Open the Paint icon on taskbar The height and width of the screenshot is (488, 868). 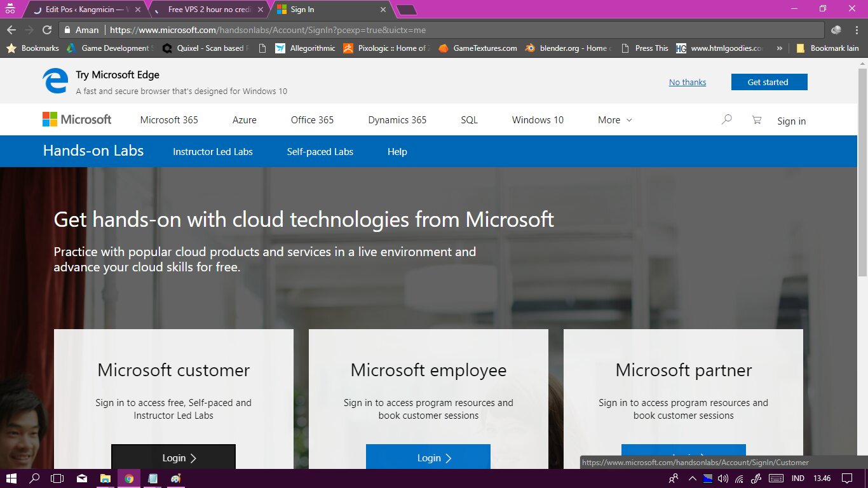(x=176, y=478)
